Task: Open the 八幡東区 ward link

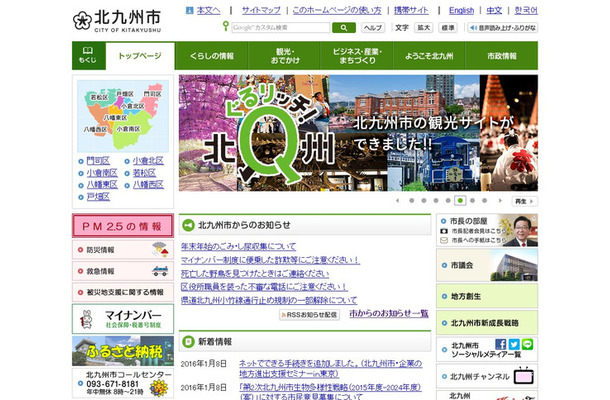Action: pos(102,185)
